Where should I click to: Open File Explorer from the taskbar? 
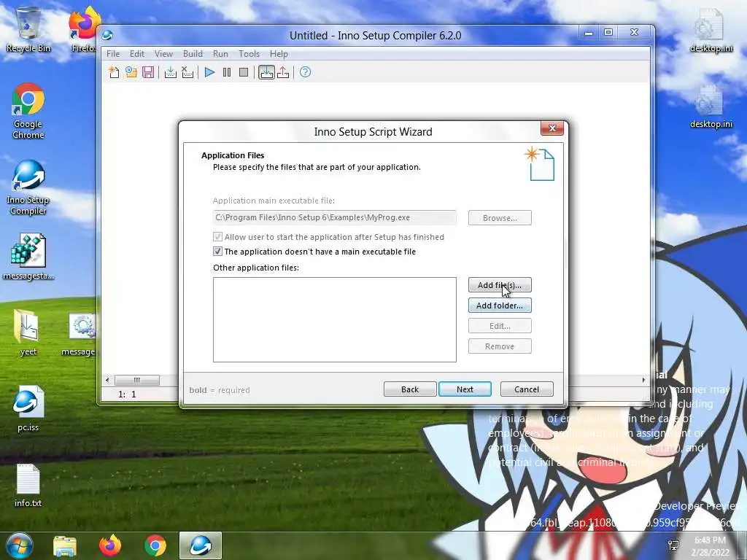point(65,546)
